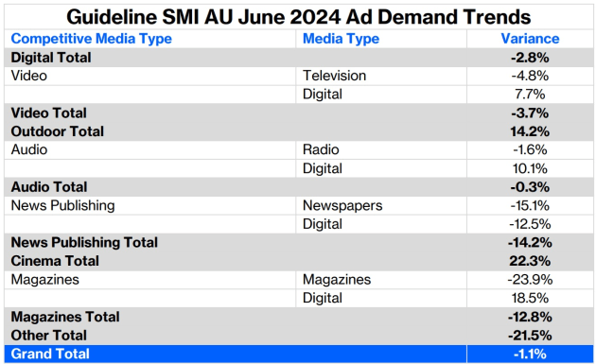Select the 'Audio Total' row label
This screenshot has height=364, width=596.
point(49,187)
